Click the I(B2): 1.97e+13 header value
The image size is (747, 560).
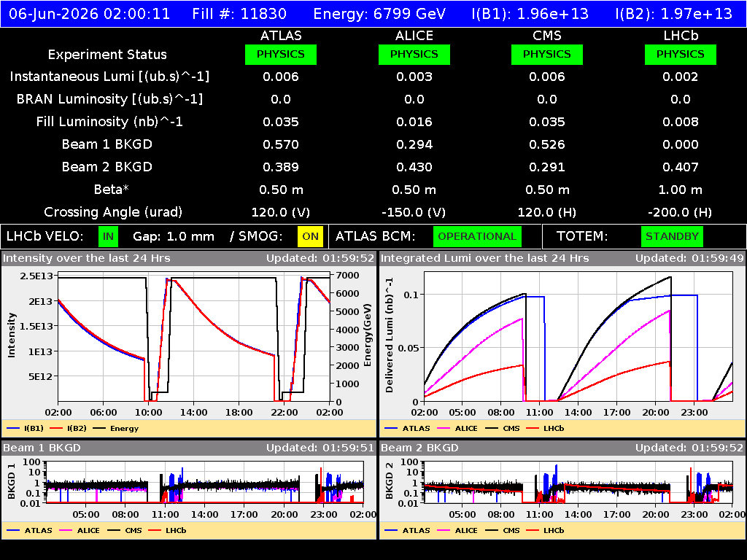[x=673, y=14]
